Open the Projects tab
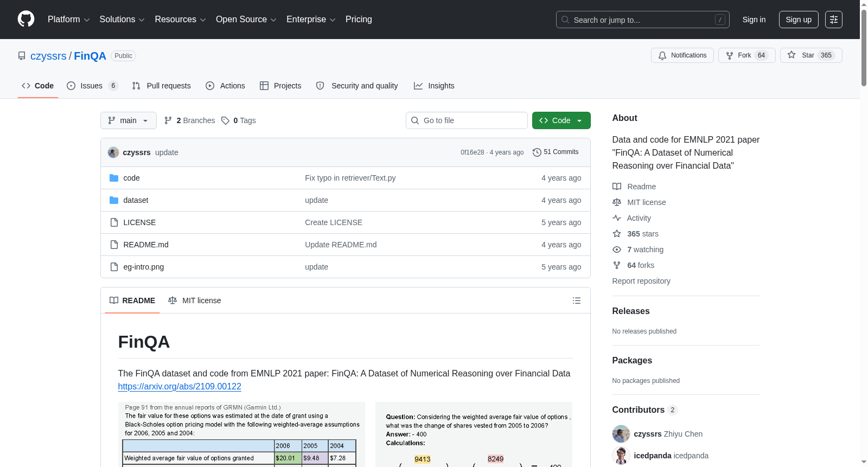Screen dimensions: 868x467 tap(280, 86)
